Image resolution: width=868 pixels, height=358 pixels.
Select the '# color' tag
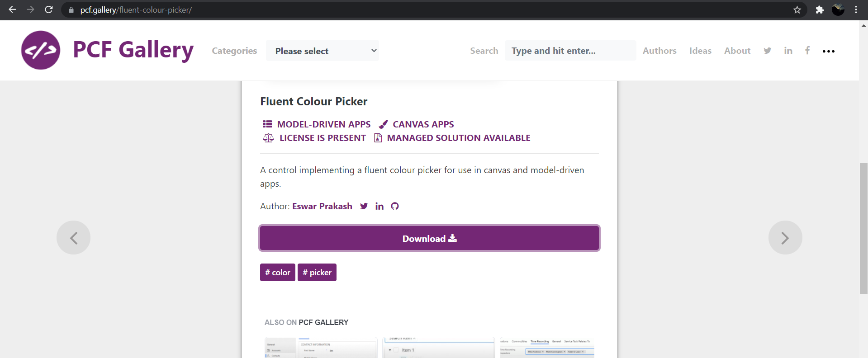(277, 273)
